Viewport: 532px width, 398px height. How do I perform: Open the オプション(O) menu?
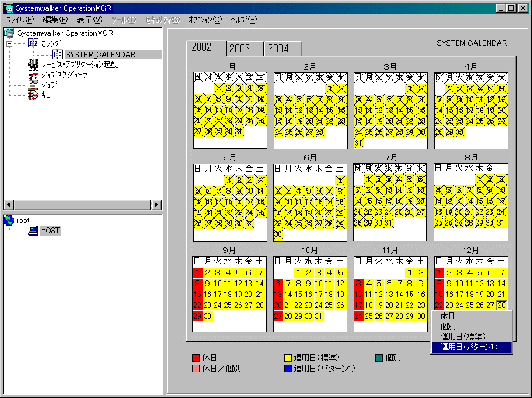coord(205,20)
